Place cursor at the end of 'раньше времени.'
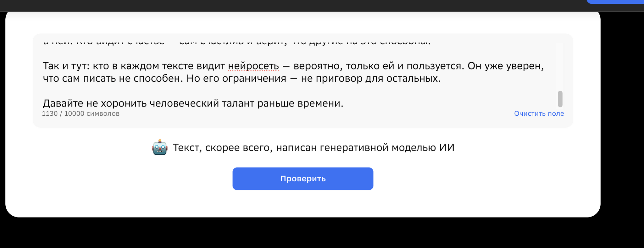The height and width of the screenshot is (248, 644). (344, 103)
